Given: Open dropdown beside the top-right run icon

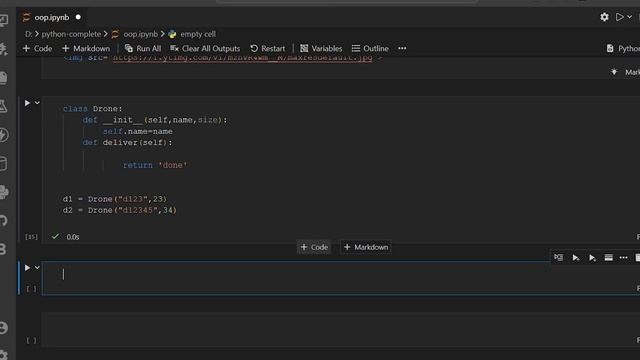Looking at the screenshot, I should click(629, 17).
